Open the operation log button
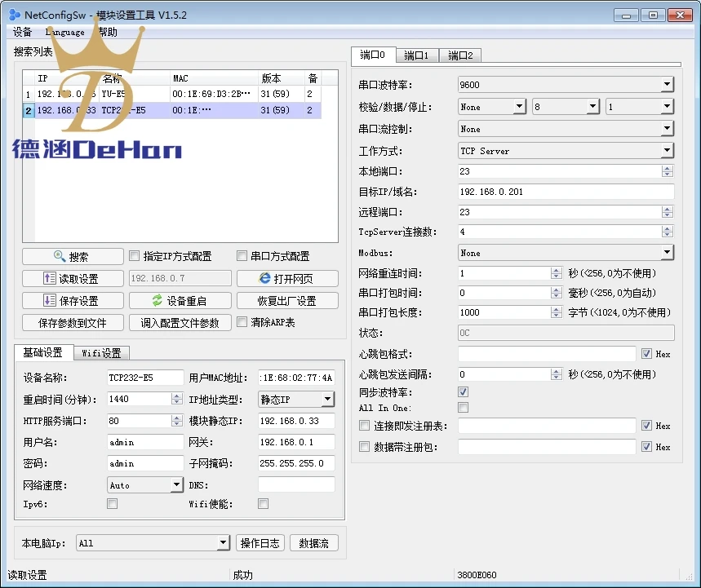The height and width of the screenshot is (588, 701). tap(260, 543)
